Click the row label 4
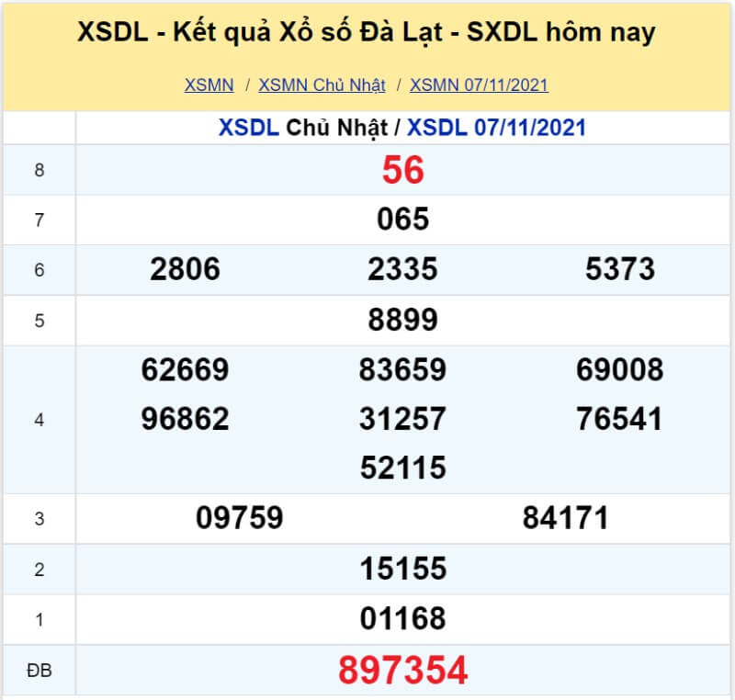The image size is (735, 700). (40, 419)
